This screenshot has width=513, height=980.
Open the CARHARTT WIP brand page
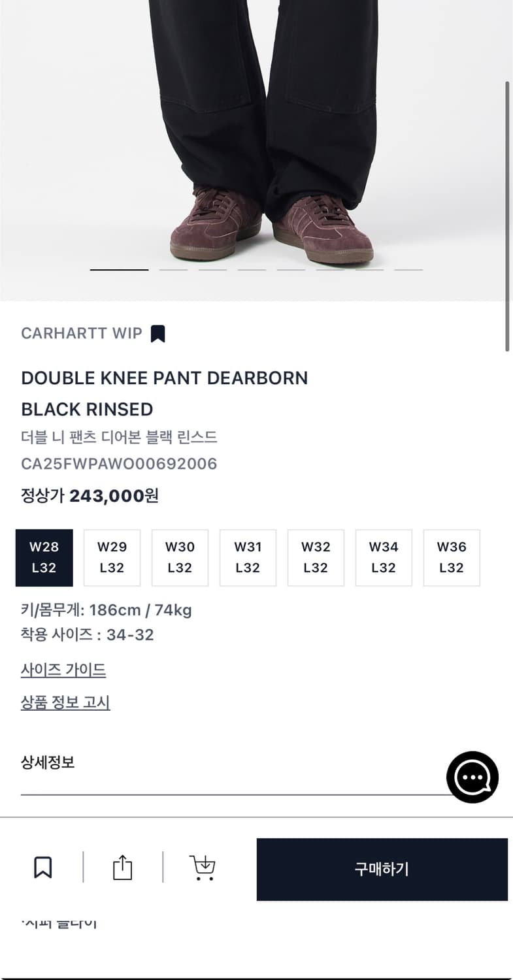[81, 333]
